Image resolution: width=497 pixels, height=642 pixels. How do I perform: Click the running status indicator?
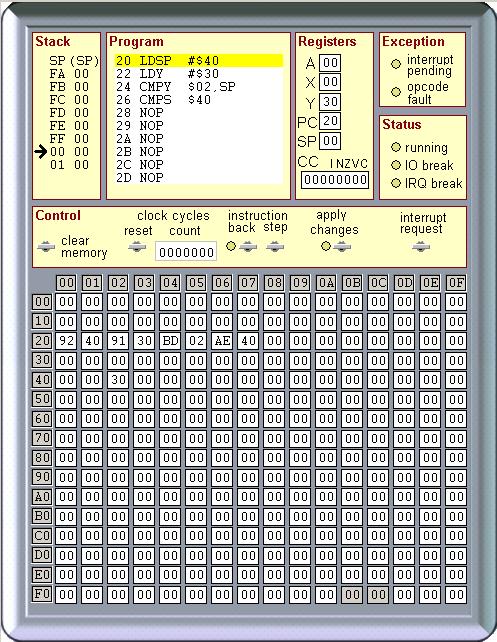click(396, 147)
